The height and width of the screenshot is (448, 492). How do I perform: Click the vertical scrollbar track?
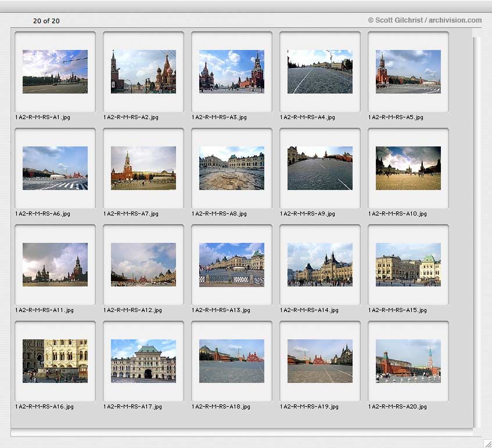pyautogui.click(x=477, y=232)
